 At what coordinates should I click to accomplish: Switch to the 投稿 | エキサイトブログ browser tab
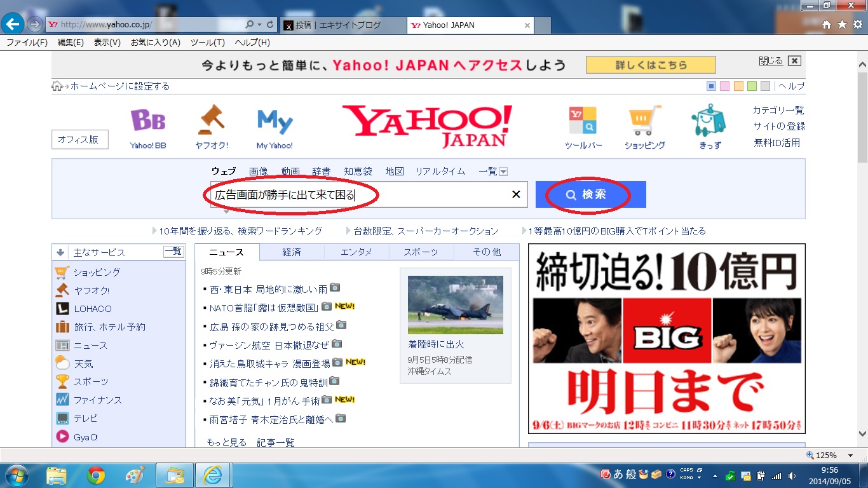[x=343, y=25]
